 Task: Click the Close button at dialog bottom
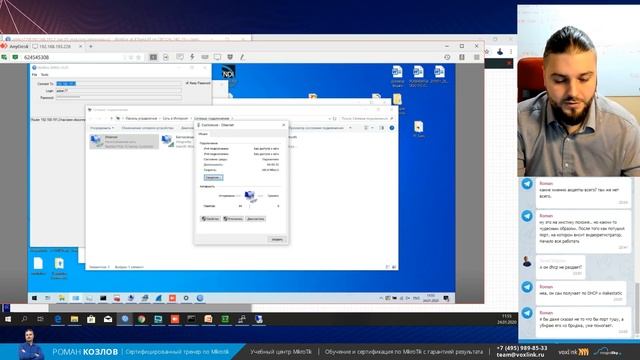(x=277, y=239)
